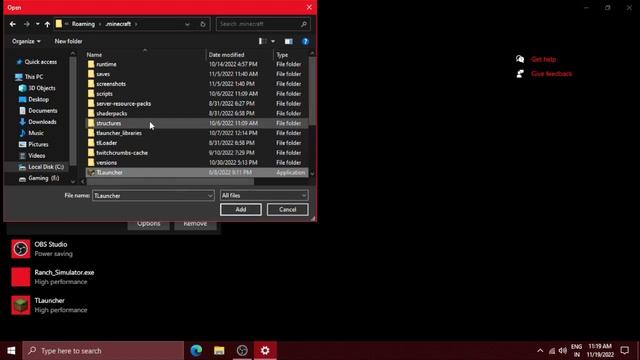Image resolution: width=640 pixels, height=360 pixels.
Task: Go up one folder level
Action: pyautogui.click(x=47, y=24)
